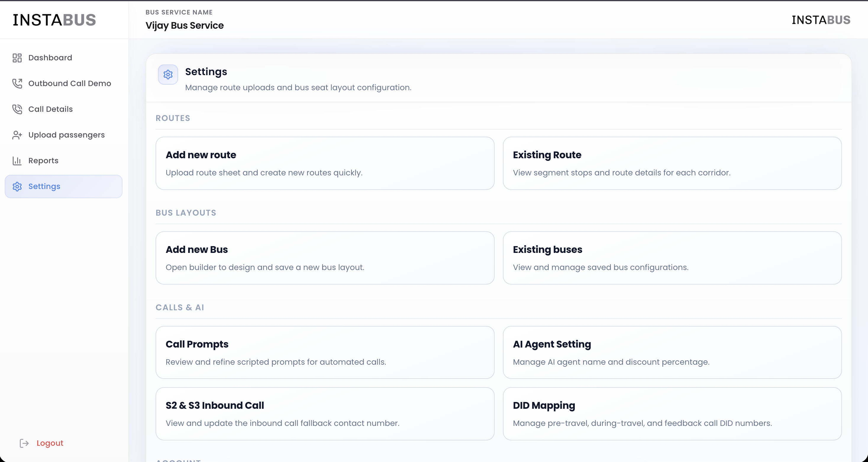Click the BUS SERVICE NAME label
Screen dimensions: 868x462
(179, 12)
